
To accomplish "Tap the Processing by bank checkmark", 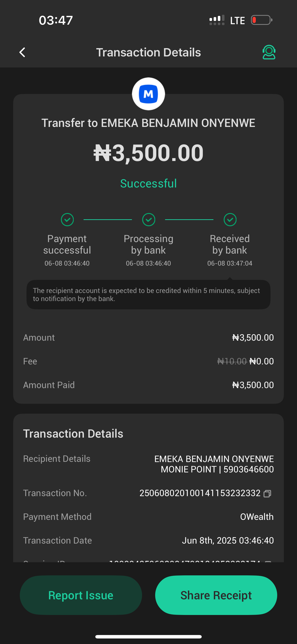I will [x=148, y=220].
